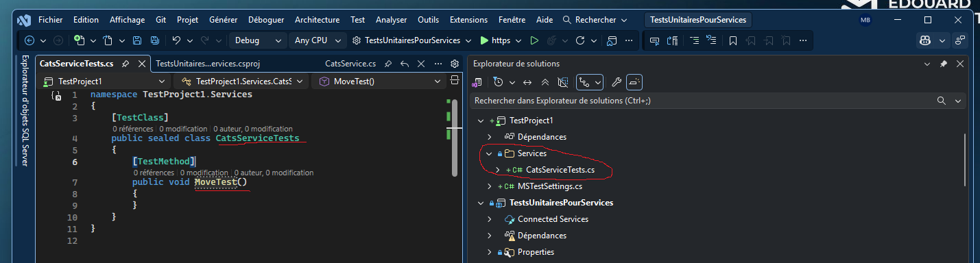Select MSTestSettings.cs in Solution Explorer
The height and width of the screenshot is (263, 980).
pyautogui.click(x=550, y=186)
